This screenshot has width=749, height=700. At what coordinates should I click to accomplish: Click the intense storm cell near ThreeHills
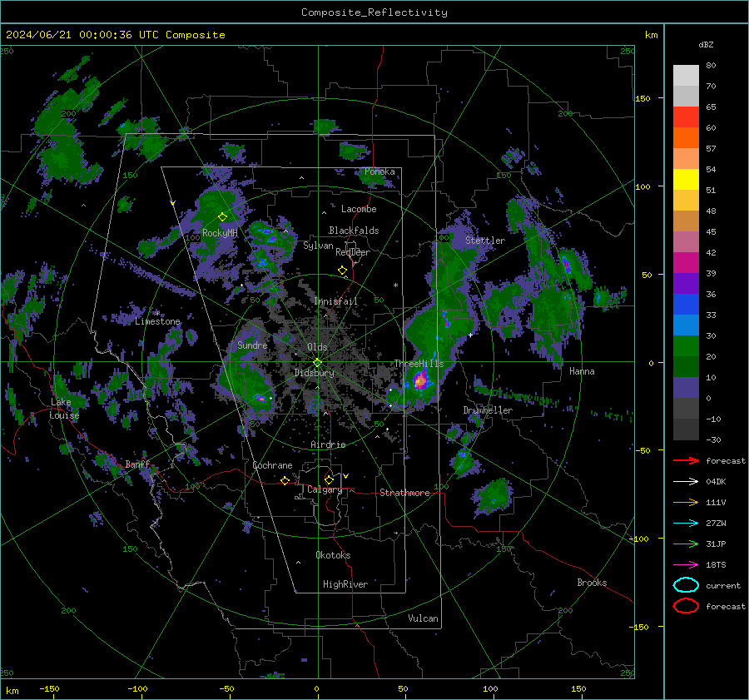pos(420,381)
